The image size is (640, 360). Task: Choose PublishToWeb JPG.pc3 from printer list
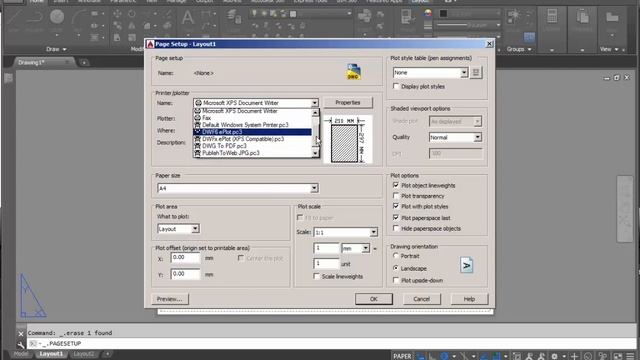point(252,153)
